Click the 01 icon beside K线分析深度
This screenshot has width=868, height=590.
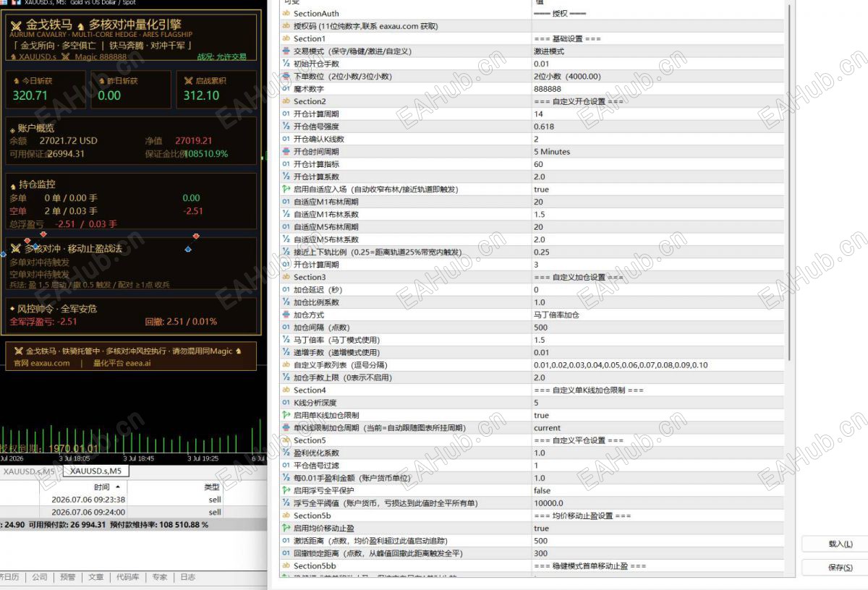pyautogui.click(x=286, y=403)
